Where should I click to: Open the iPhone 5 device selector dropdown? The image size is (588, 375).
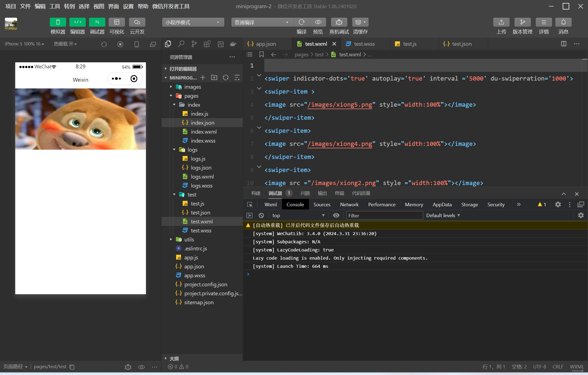pyautogui.click(x=24, y=44)
